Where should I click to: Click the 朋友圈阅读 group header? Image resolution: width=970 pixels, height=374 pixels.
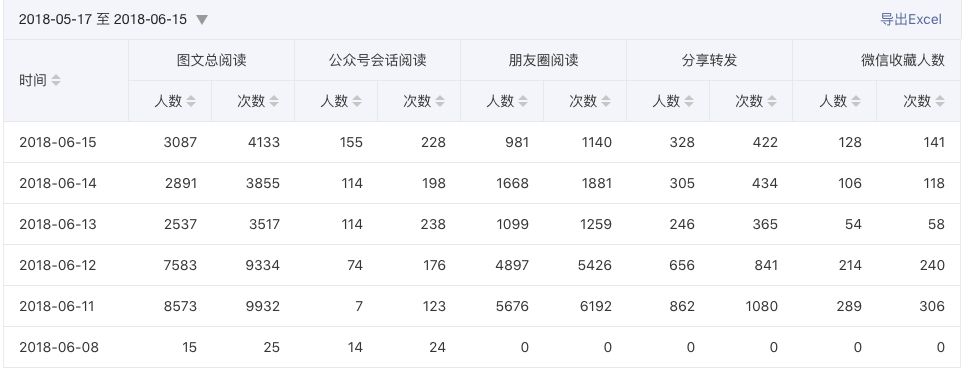544,60
